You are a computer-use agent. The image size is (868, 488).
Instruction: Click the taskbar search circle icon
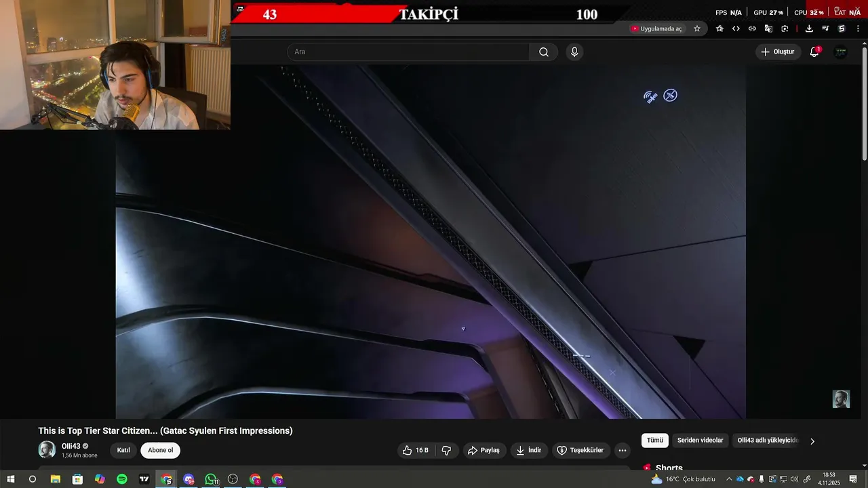point(32,479)
